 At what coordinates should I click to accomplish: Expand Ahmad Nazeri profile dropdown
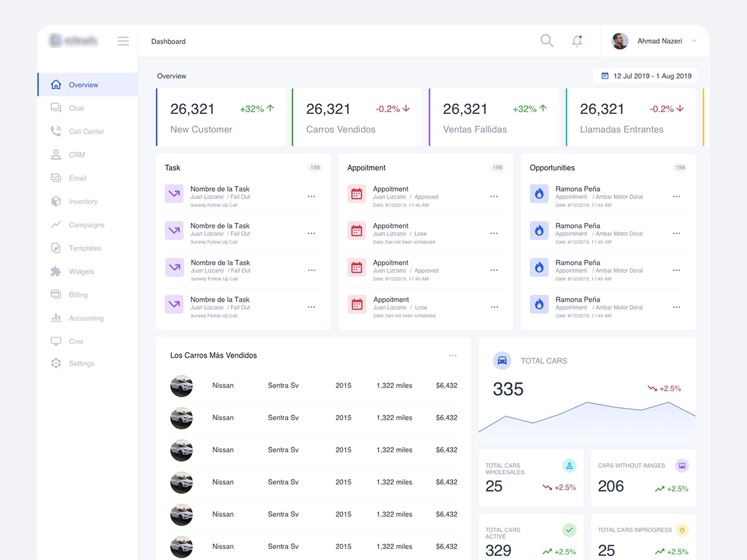694,41
